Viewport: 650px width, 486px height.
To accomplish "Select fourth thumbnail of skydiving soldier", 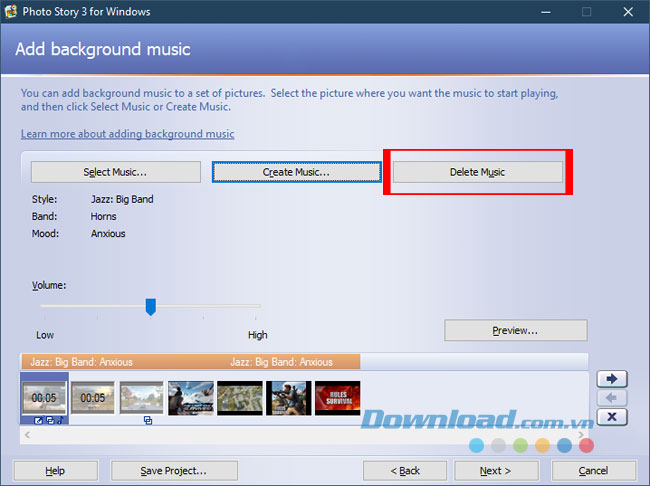I will click(x=191, y=398).
